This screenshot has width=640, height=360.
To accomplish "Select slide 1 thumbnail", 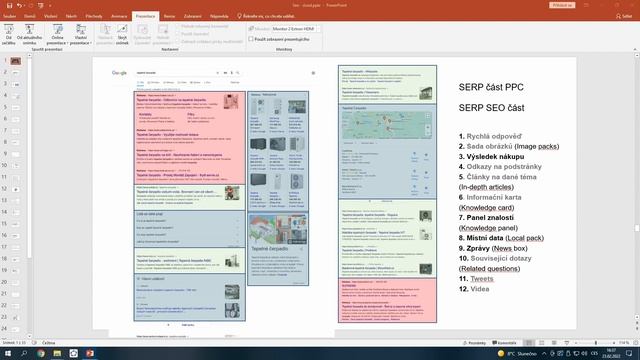I will coord(16,61).
